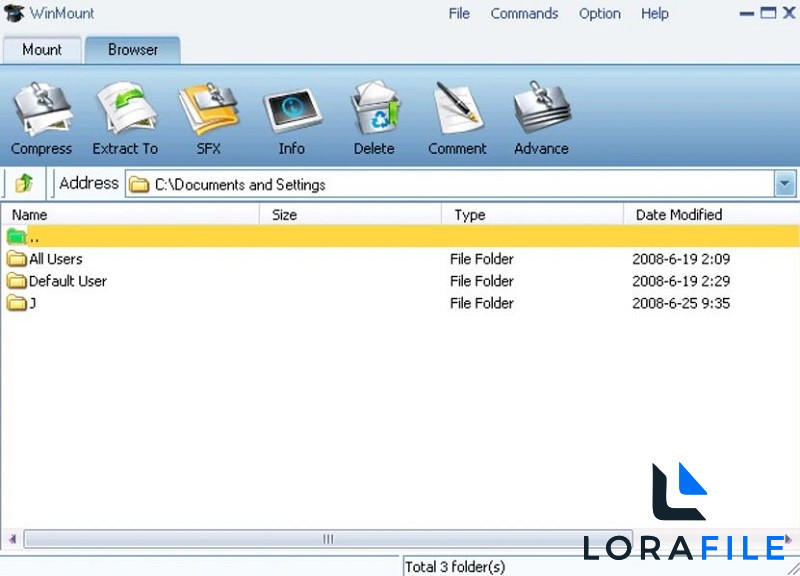Maximize the WinMount window
800x576 pixels.
(768, 12)
